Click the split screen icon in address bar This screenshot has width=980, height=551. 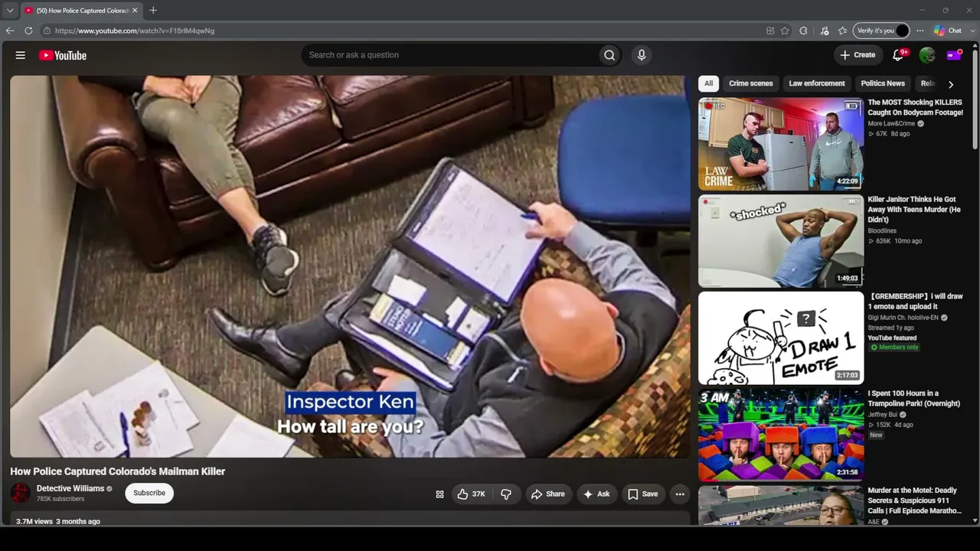770,31
